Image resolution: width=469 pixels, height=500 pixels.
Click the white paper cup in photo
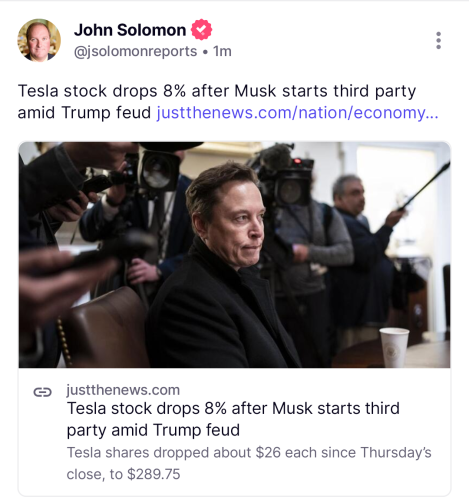[x=394, y=347]
